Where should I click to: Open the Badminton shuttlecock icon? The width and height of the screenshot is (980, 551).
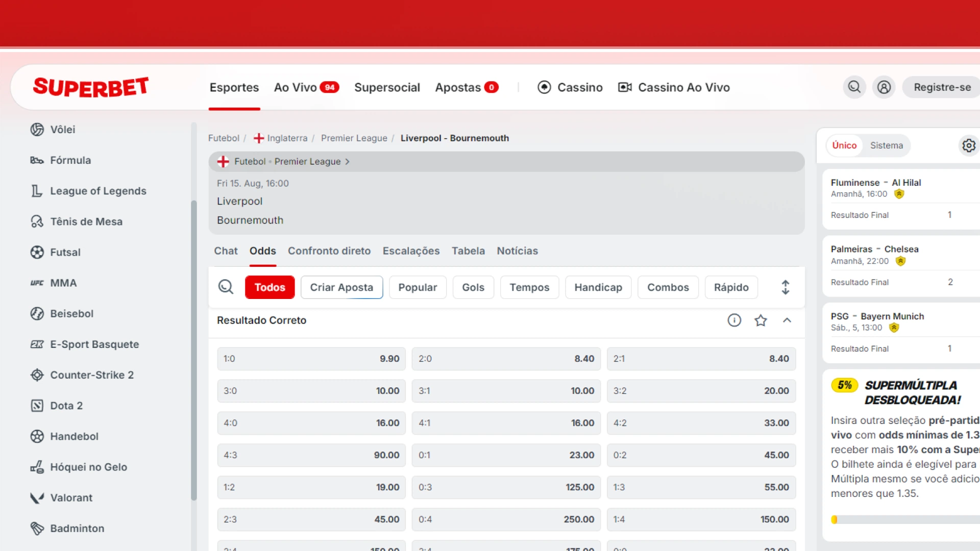click(37, 528)
